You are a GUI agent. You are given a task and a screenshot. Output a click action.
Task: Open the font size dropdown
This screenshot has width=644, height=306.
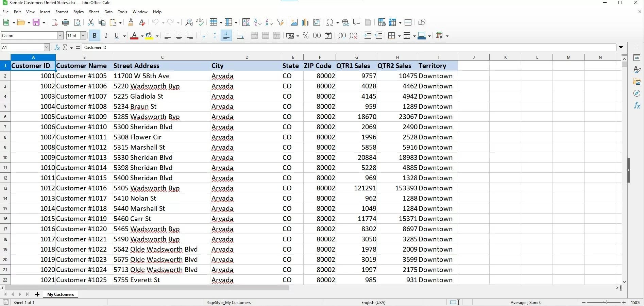coord(83,35)
